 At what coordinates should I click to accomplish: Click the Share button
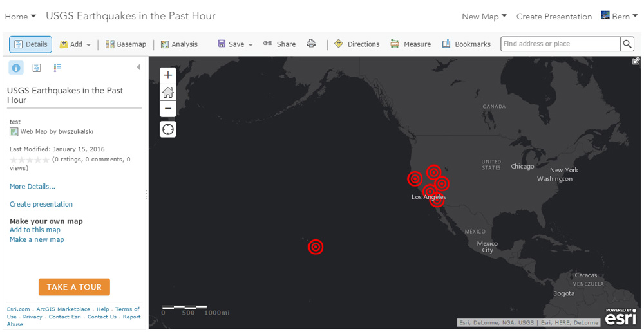tap(279, 44)
